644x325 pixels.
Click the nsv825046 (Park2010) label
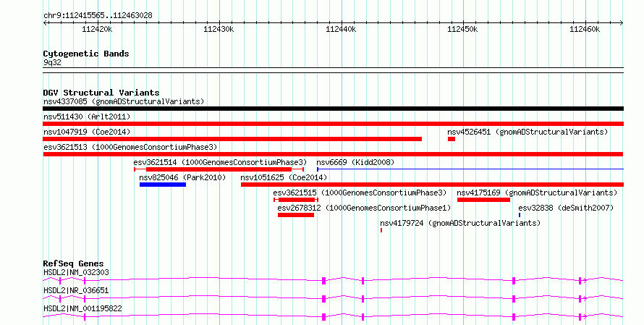[x=182, y=177]
